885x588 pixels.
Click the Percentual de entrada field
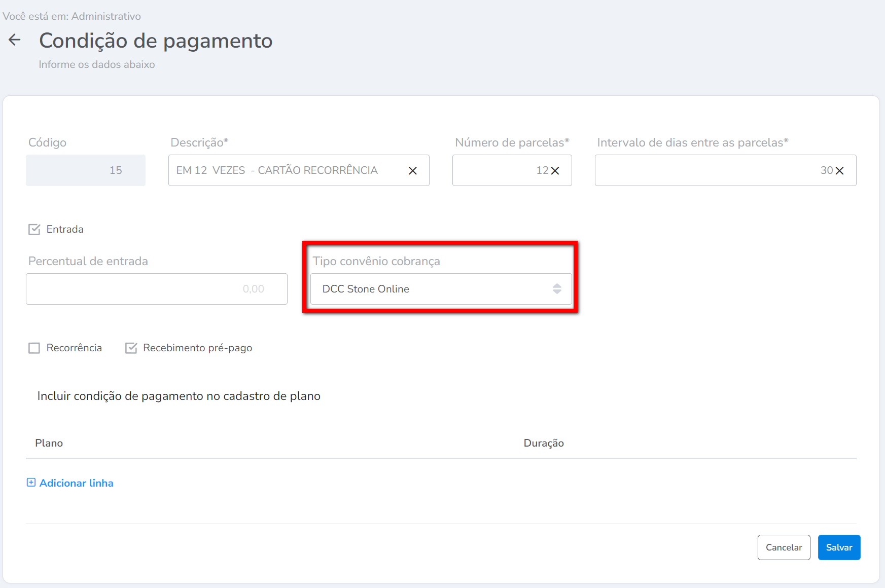[x=156, y=289]
